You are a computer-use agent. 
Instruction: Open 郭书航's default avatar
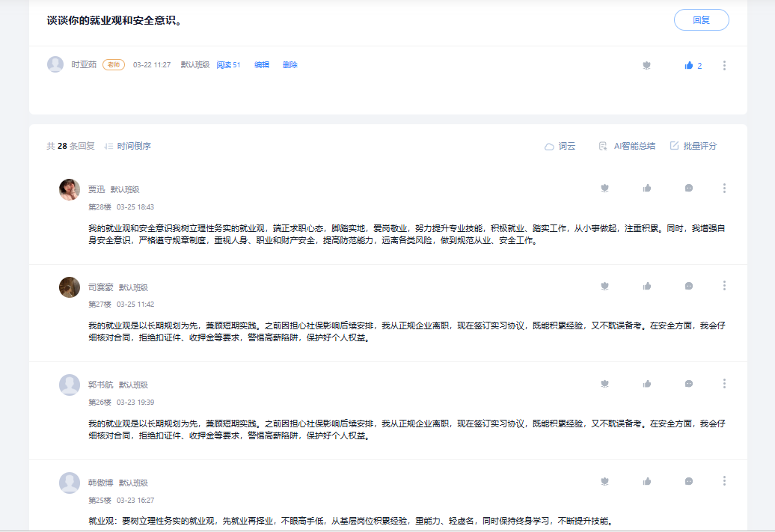pyautogui.click(x=69, y=385)
